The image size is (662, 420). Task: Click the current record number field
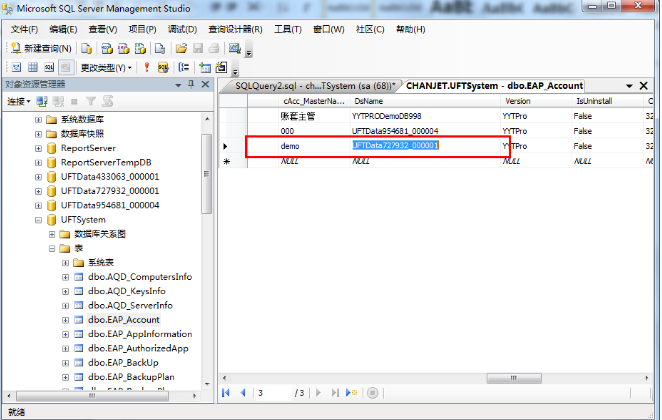(x=273, y=393)
